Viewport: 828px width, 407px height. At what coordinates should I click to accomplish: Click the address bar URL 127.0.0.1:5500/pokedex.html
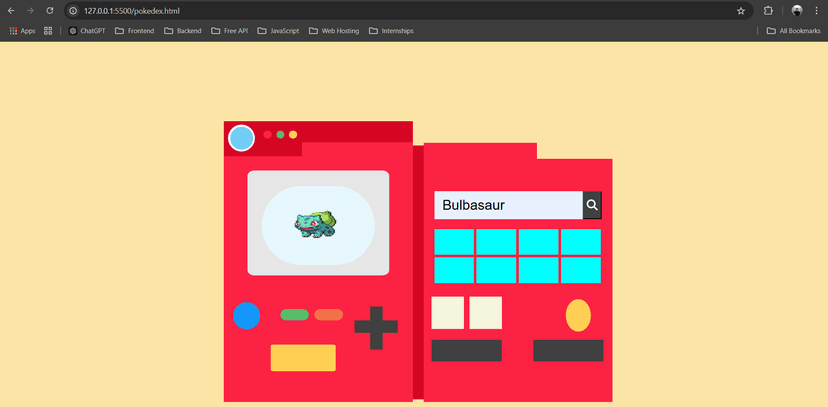131,11
